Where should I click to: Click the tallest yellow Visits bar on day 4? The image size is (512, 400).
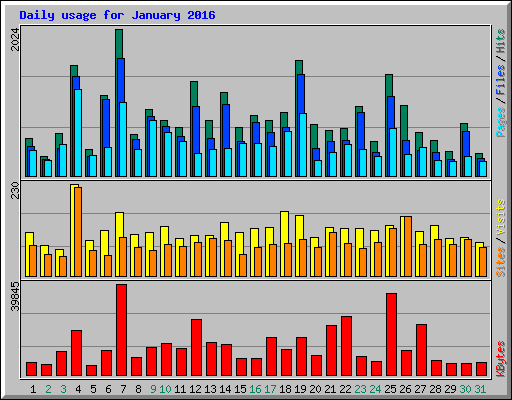[73, 230]
